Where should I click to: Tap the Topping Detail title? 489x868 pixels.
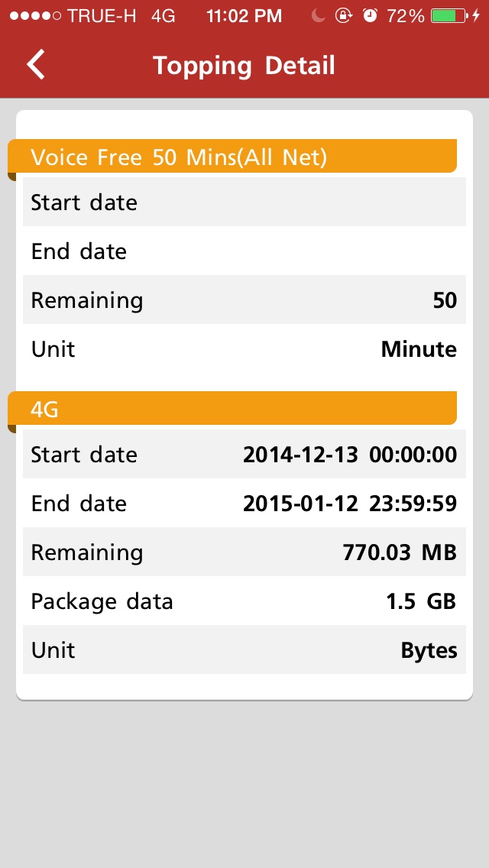coord(244,66)
